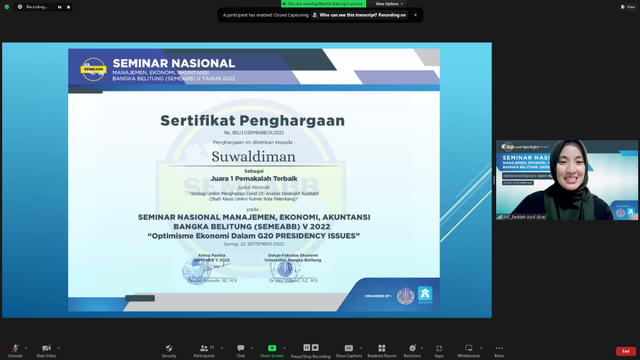Open the View layout button top-right
640x360 pixels.
coord(628,7)
